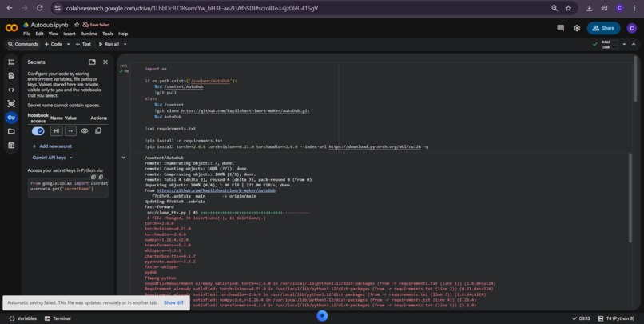644x324 pixels.
Task: Open Colab settings gear
Action: click(x=577, y=28)
